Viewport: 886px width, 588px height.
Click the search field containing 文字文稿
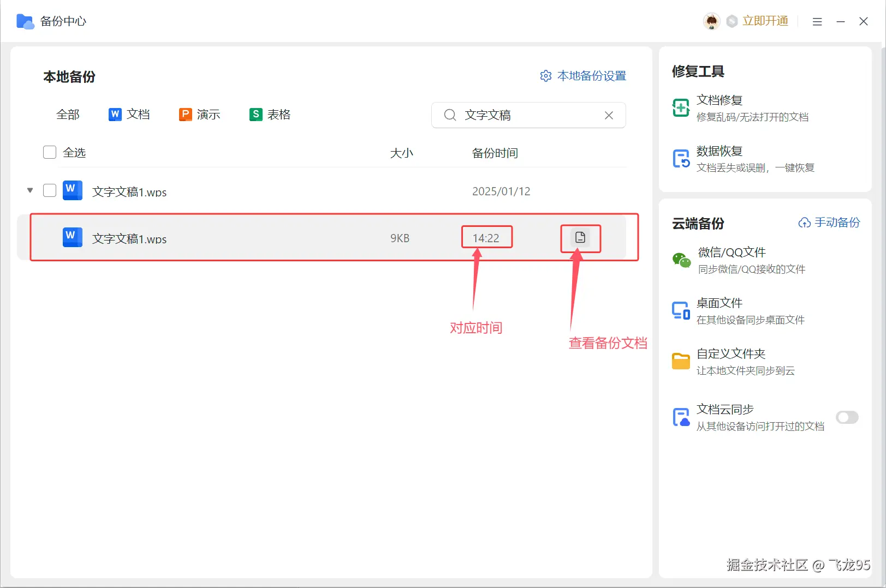pos(528,115)
